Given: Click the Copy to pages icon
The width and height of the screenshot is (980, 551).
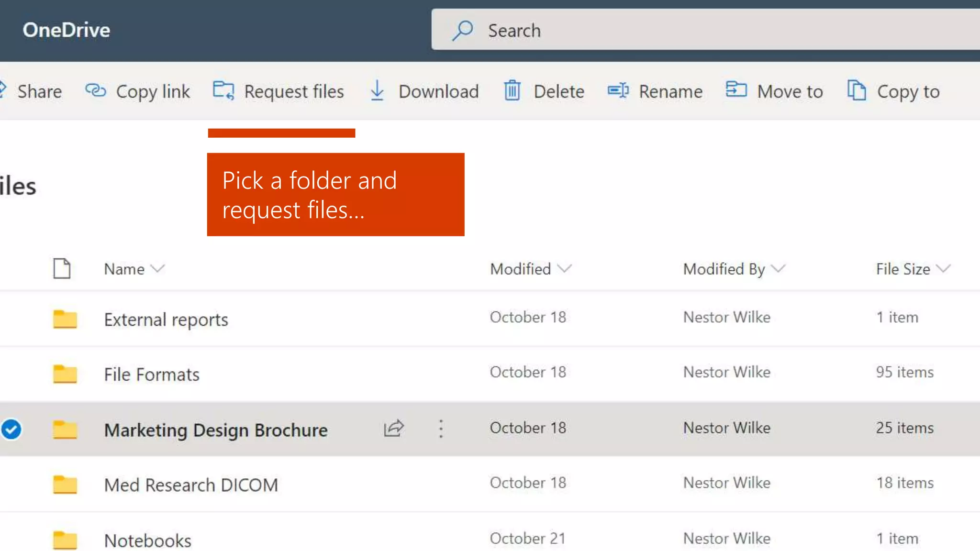Looking at the screenshot, I should 857,90.
